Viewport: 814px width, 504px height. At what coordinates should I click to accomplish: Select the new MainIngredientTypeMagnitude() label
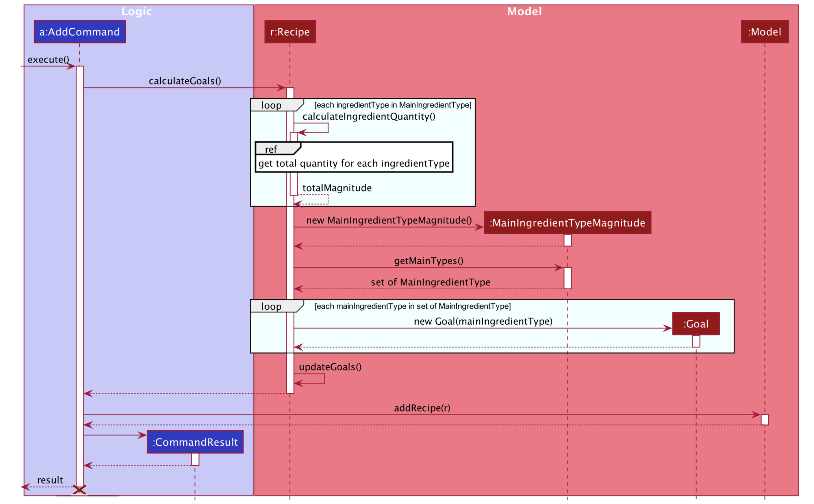389,220
